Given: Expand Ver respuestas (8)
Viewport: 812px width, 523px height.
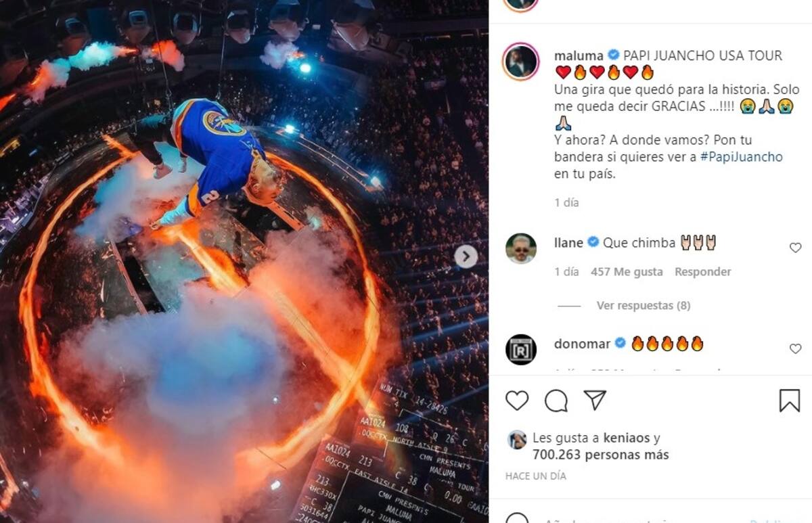Looking at the screenshot, I should click(644, 306).
